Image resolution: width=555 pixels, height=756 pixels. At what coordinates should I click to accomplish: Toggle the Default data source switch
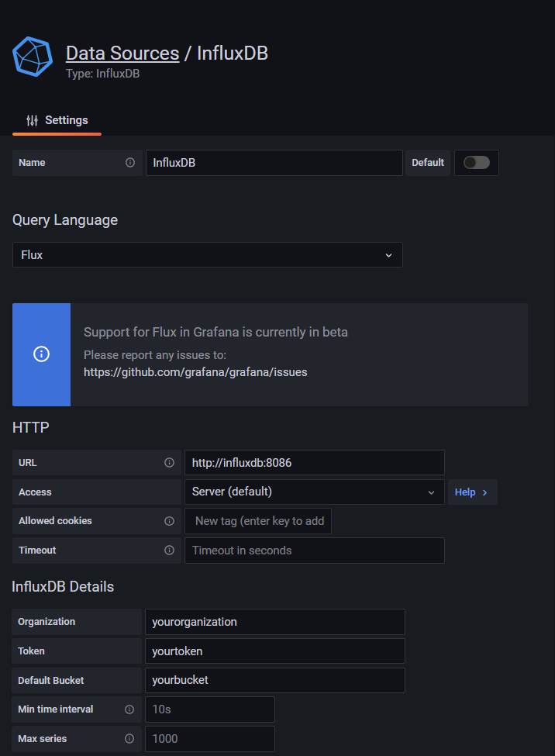[x=477, y=163]
